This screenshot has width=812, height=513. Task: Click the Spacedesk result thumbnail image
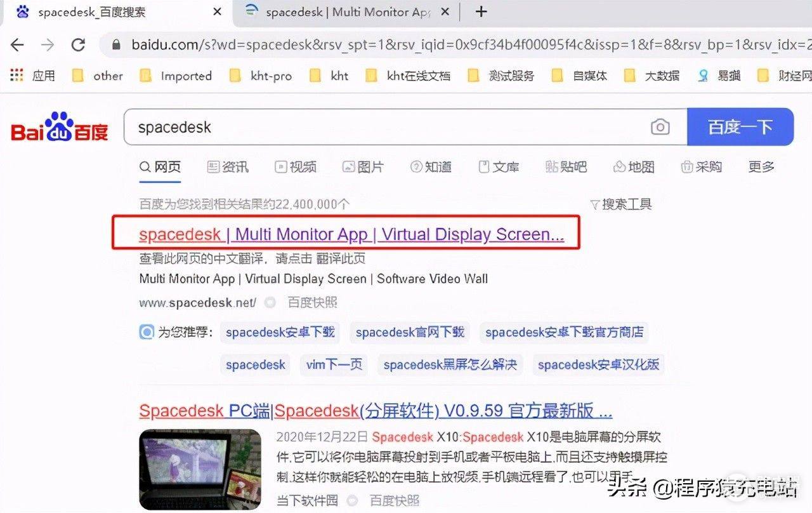200,469
